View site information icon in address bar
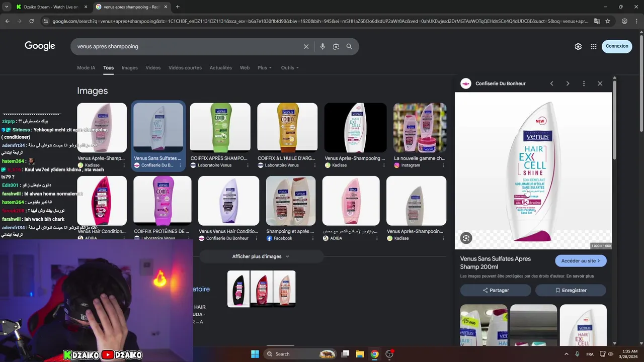The height and width of the screenshot is (362, 644). coord(46,21)
